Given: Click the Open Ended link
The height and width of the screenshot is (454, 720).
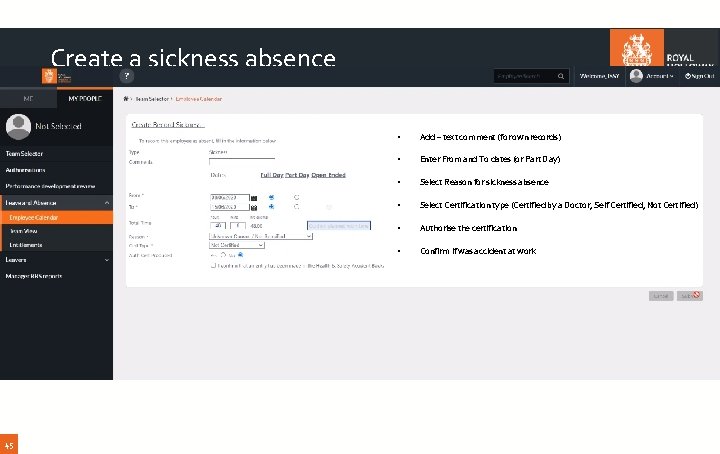Looking at the screenshot, I should (328, 175).
